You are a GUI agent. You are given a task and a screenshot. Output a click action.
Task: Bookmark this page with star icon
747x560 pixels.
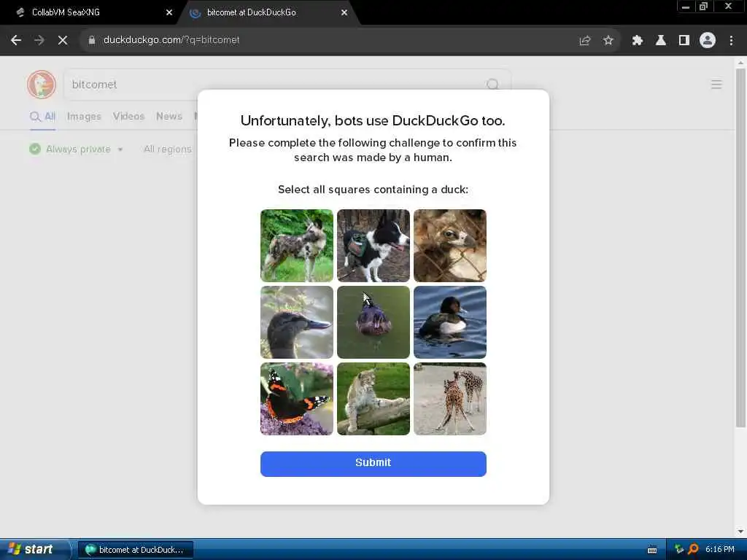608,41
